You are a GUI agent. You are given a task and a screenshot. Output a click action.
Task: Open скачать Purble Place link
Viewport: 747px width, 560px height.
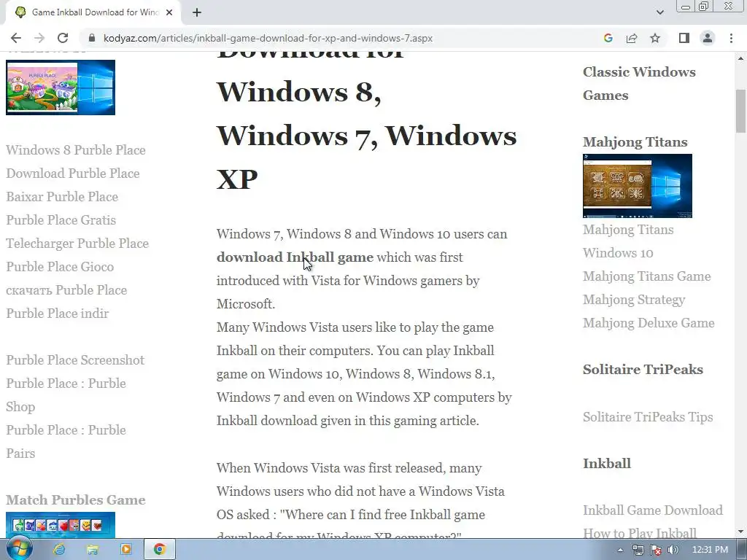(x=66, y=290)
